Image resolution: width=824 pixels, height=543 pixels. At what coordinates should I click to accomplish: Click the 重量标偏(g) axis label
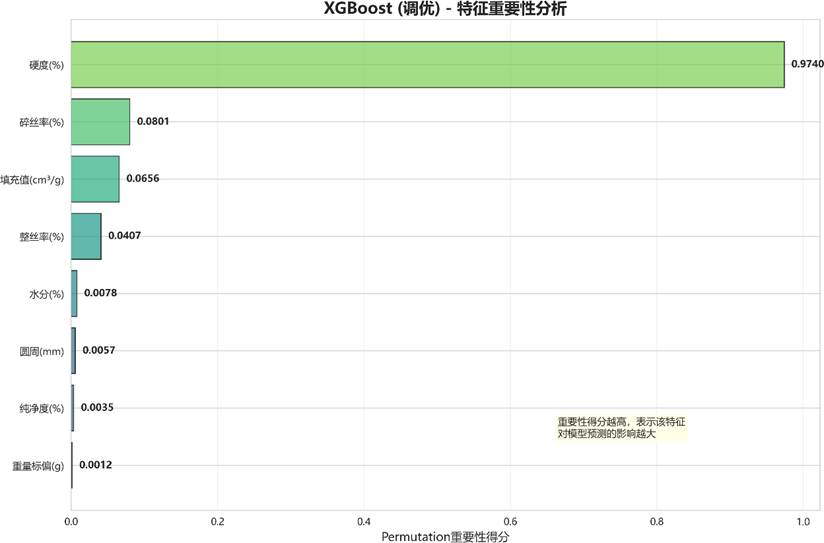(38, 466)
